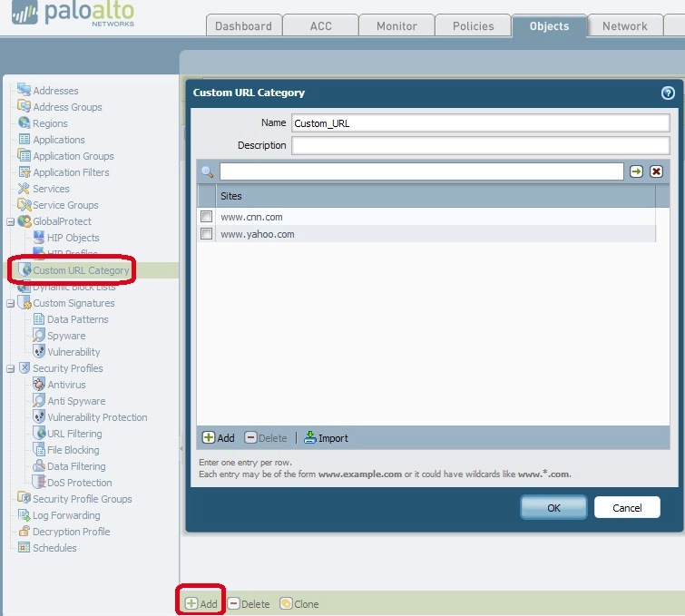The width and height of the screenshot is (685, 616).
Task: Open the Policies tab
Action: click(473, 25)
